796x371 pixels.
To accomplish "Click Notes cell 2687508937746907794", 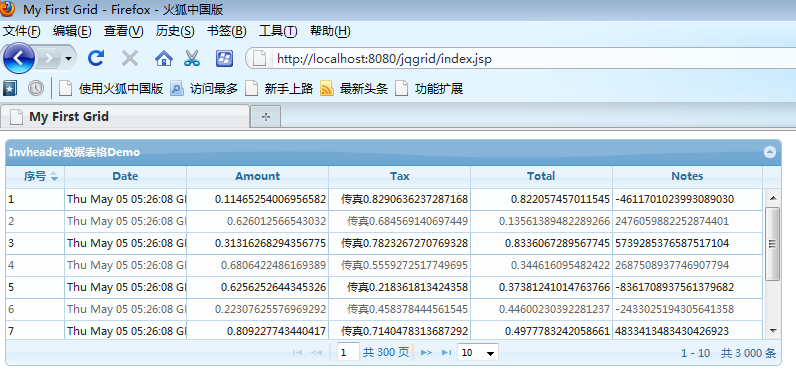I will (687, 265).
